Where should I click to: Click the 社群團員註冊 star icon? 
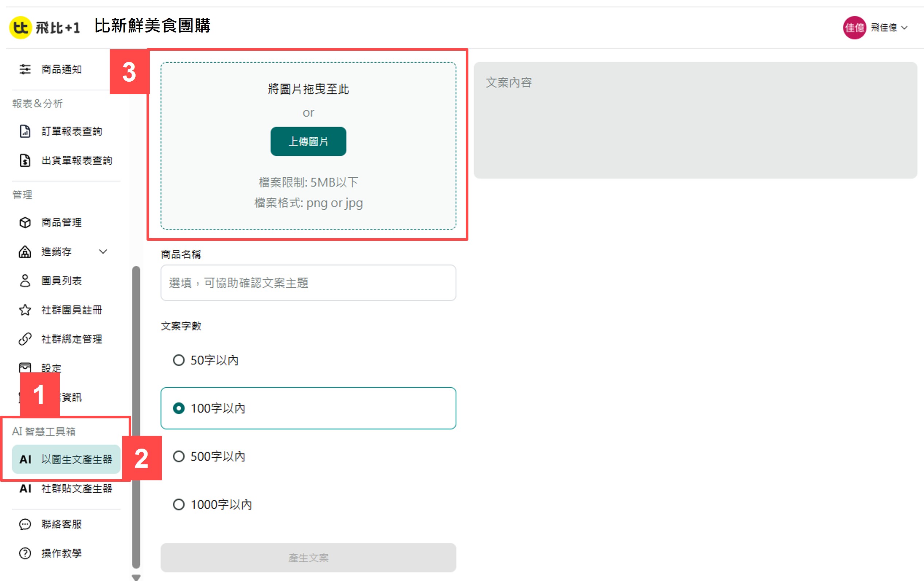(x=25, y=310)
